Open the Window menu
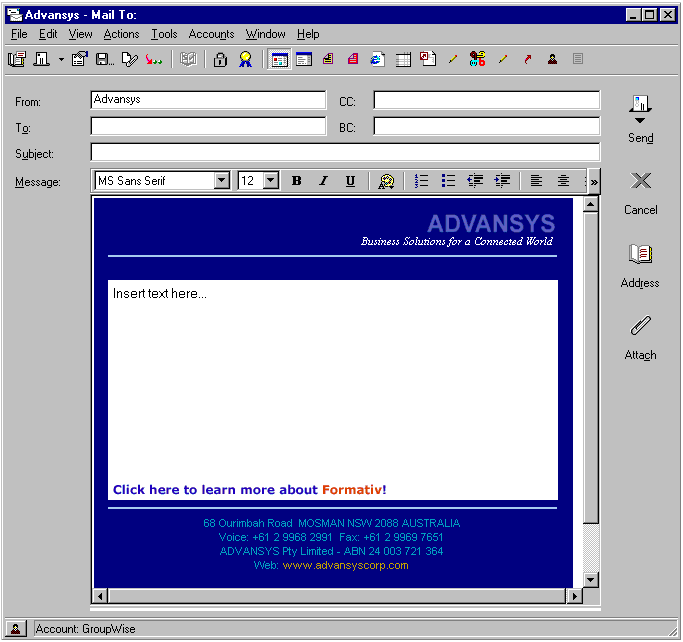The width and height of the screenshot is (683, 642). [x=266, y=34]
